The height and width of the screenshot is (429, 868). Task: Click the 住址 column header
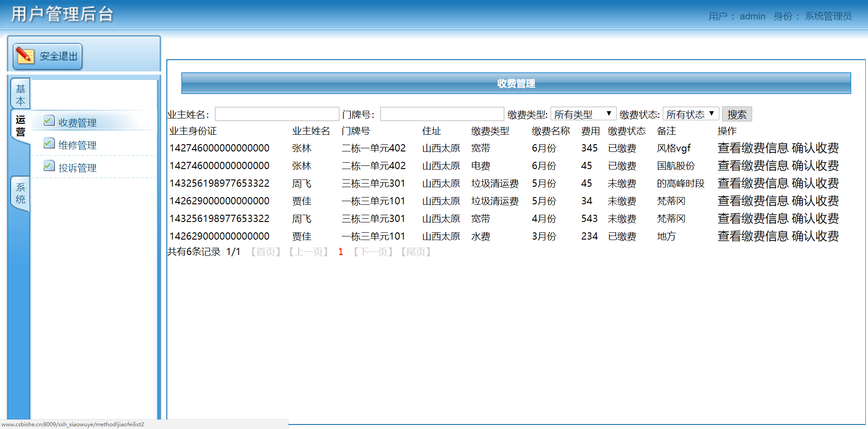pyautogui.click(x=431, y=131)
